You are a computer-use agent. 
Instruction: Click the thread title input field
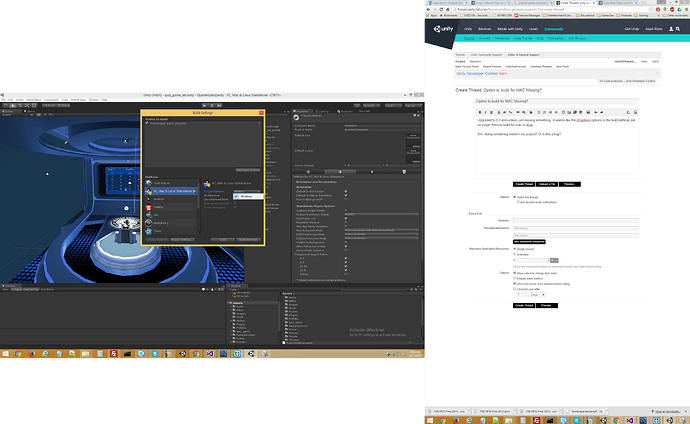[x=557, y=101]
